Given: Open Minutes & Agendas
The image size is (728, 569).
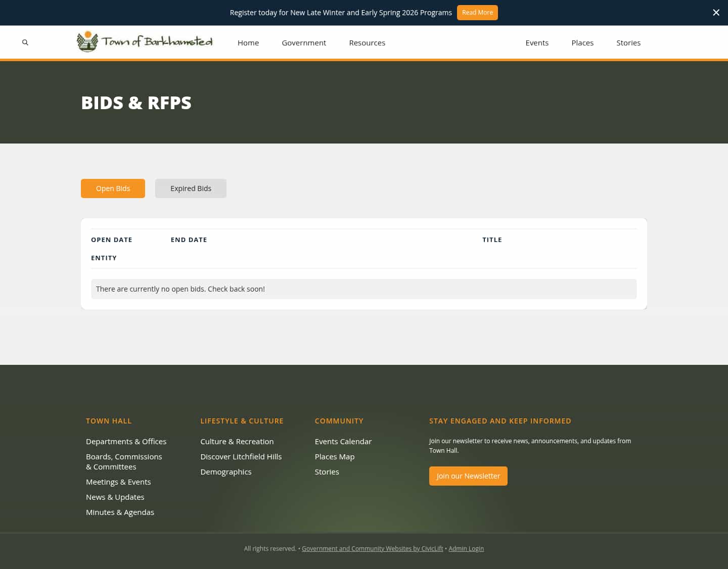Looking at the screenshot, I should pyautogui.click(x=120, y=512).
